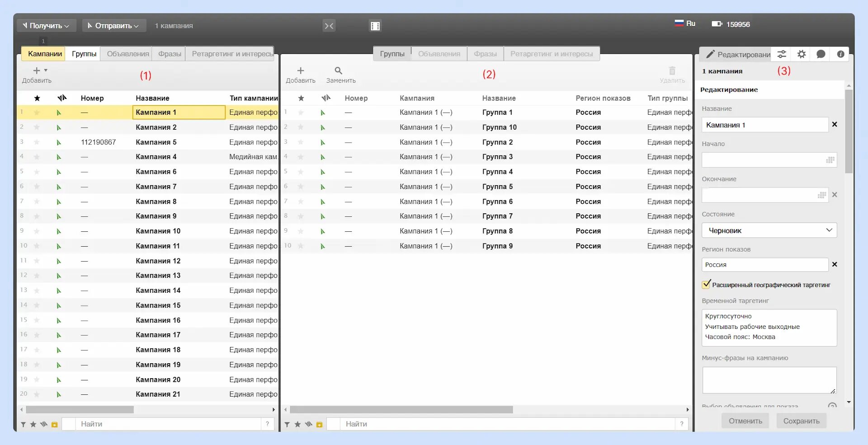Click the points balance icon showing 159956

click(x=717, y=24)
